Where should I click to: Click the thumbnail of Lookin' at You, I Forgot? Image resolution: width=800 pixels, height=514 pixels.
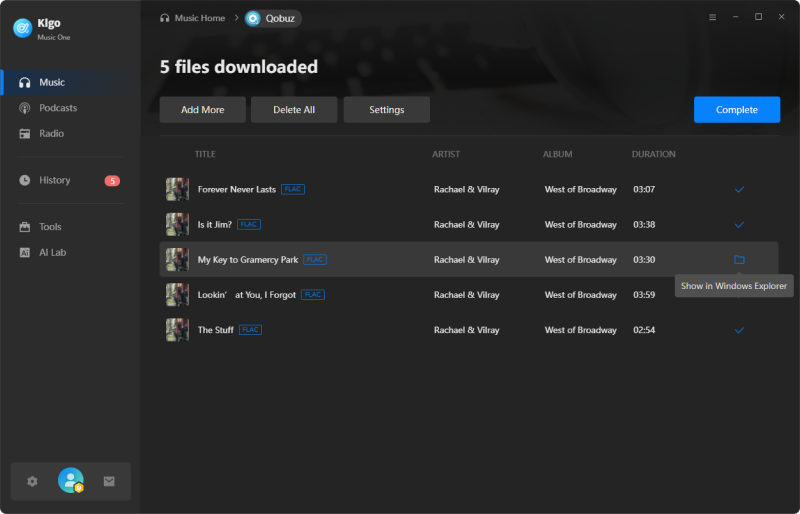click(177, 295)
